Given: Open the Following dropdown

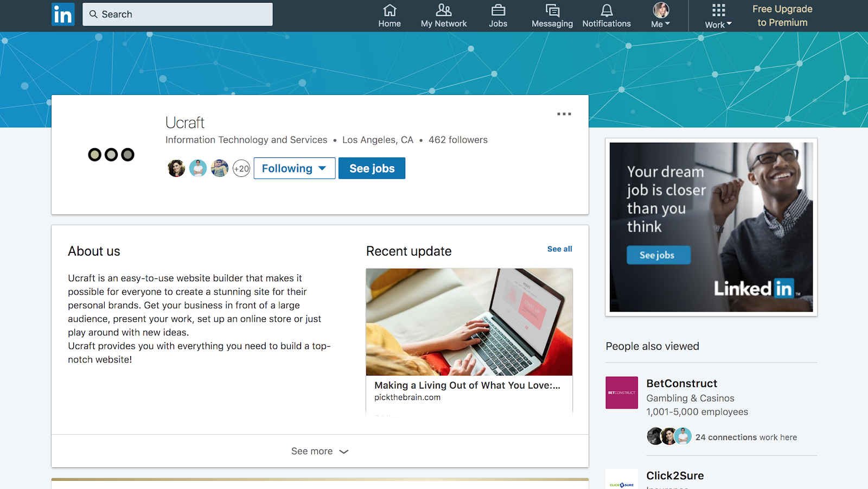Looking at the screenshot, I should [x=295, y=168].
